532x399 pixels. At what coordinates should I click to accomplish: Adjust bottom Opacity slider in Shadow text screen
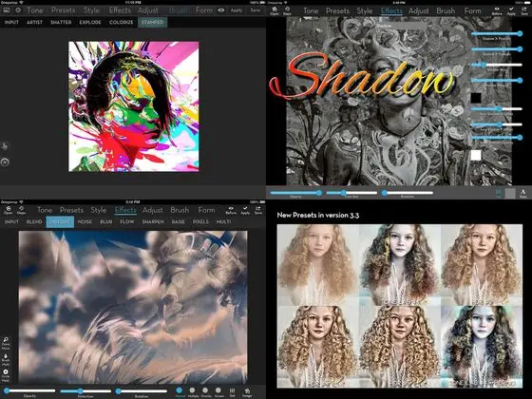[x=295, y=193]
